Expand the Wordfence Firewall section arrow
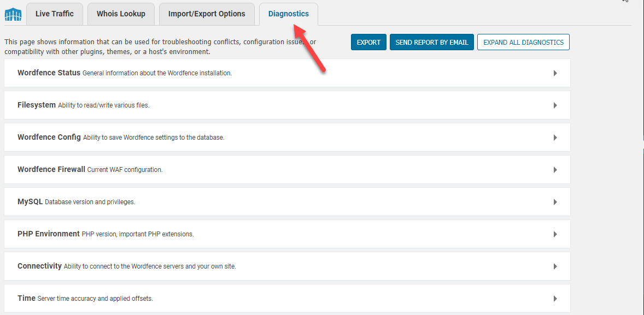644x315 pixels. point(555,170)
